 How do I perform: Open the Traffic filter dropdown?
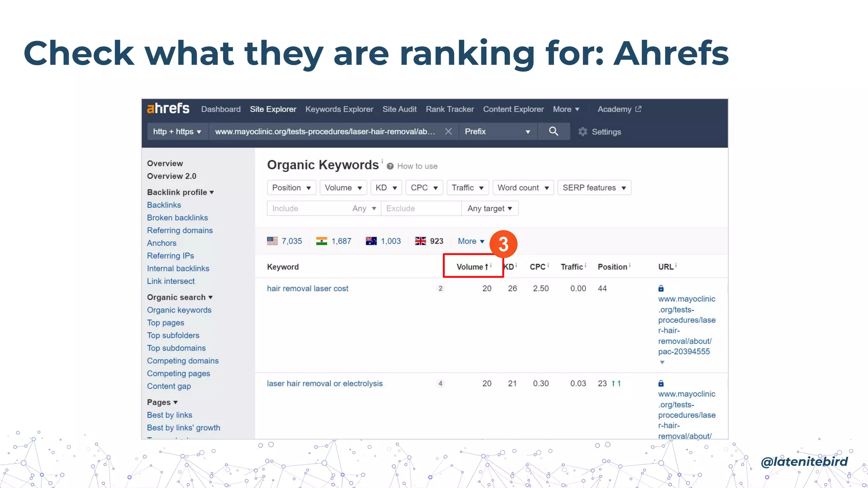(x=468, y=188)
